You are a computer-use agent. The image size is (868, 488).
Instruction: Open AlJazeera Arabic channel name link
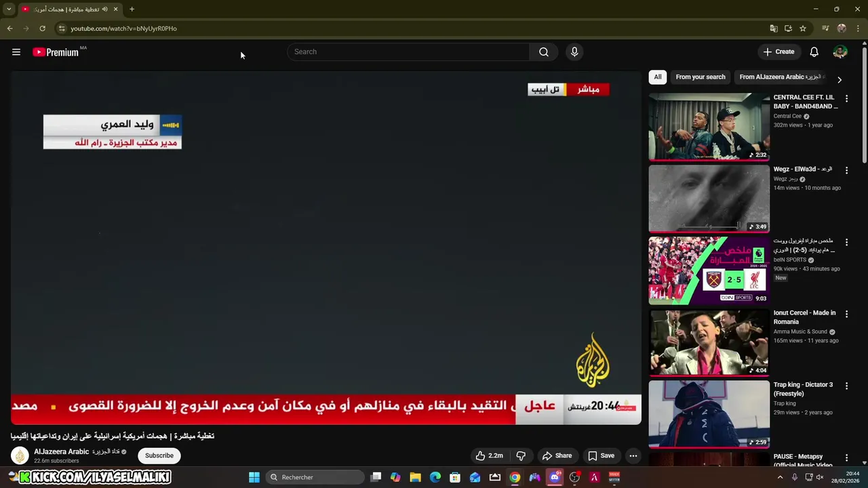[62, 451]
